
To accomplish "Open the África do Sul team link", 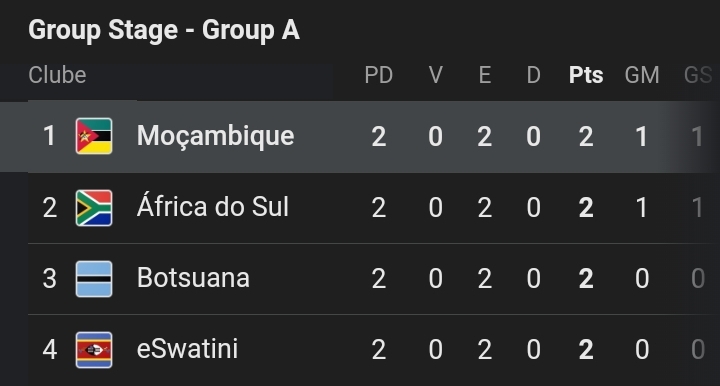I will point(213,205).
